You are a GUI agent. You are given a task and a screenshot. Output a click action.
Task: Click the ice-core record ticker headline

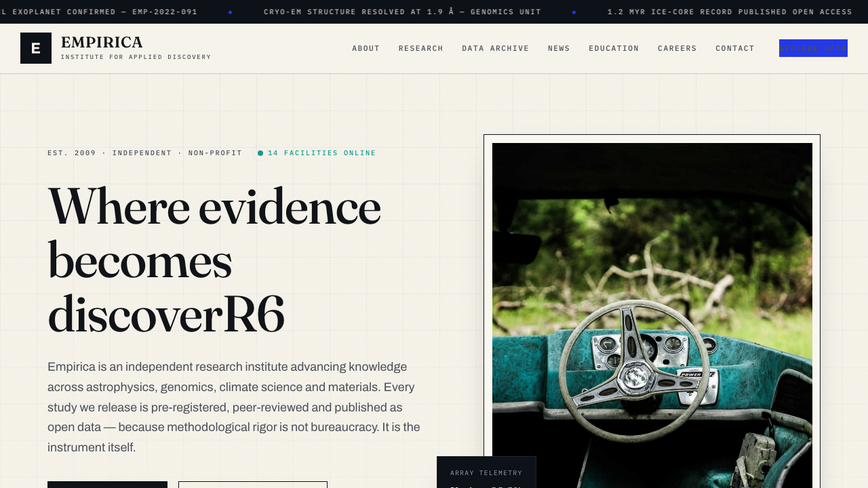(730, 12)
